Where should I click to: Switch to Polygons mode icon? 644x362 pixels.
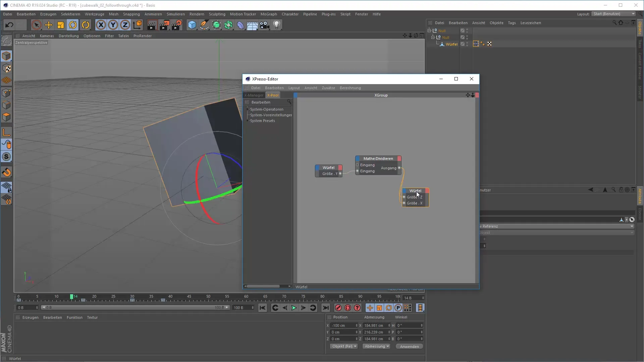pyautogui.click(x=6, y=117)
